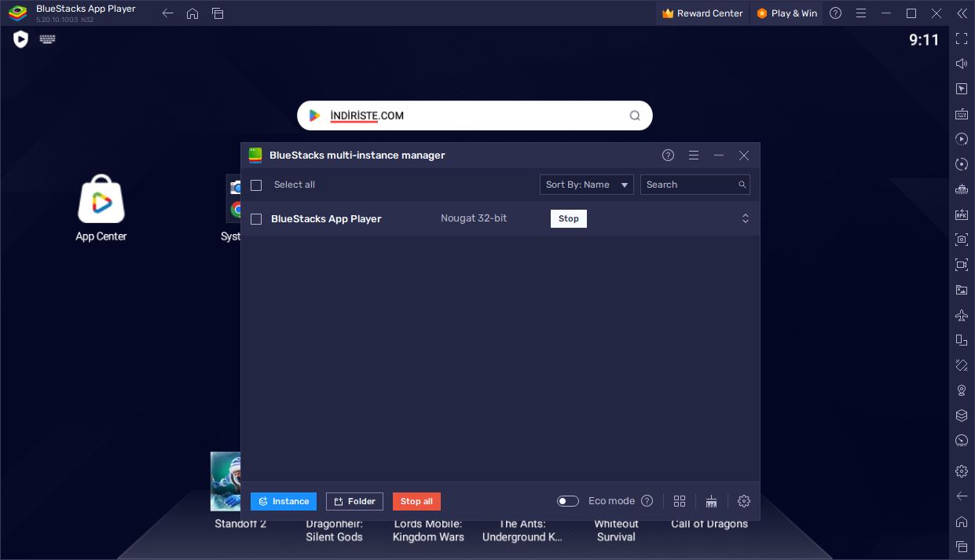The width and height of the screenshot is (975, 560).
Task: Click the Dragonheir: Silent Gods label
Action: click(x=335, y=531)
